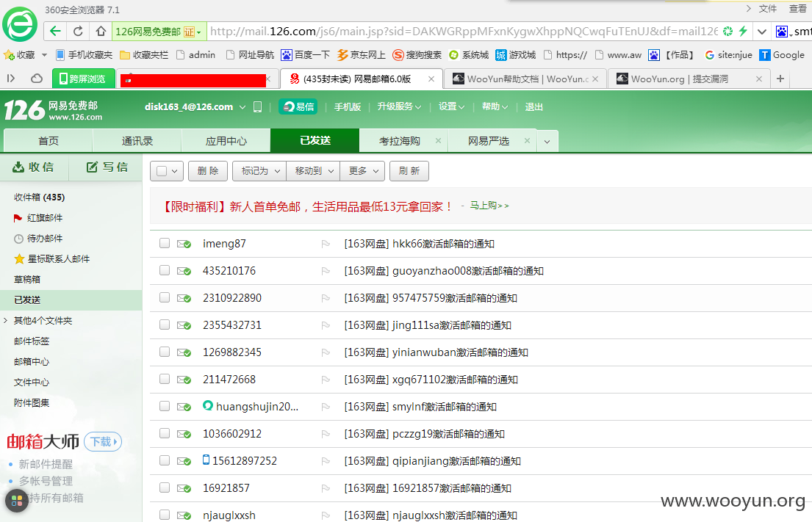Check the imeng87 email checkbox
This screenshot has width=812, height=522.
coord(165,243)
